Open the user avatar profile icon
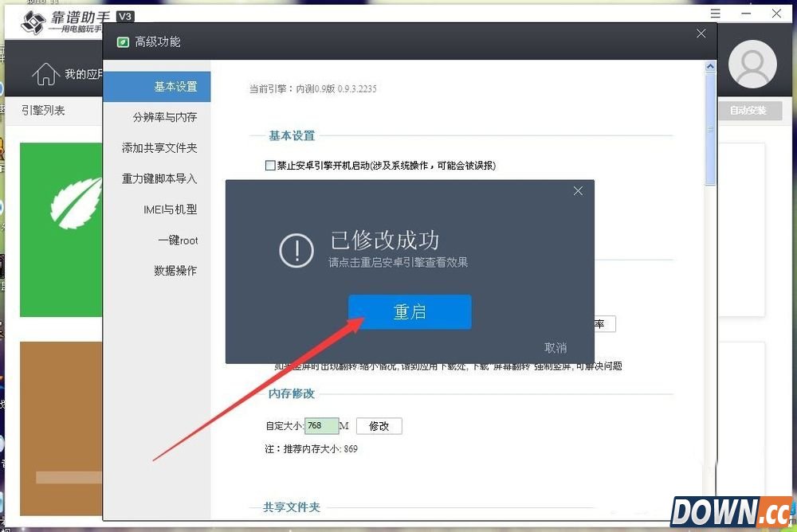Screen dimensions: 797x532 [752, 64]
